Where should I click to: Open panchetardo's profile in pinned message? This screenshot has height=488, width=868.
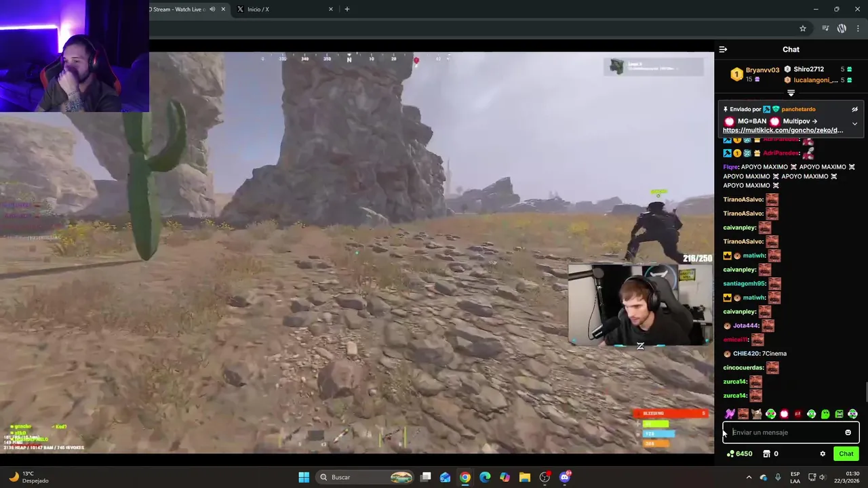click(x=798, y=109)
